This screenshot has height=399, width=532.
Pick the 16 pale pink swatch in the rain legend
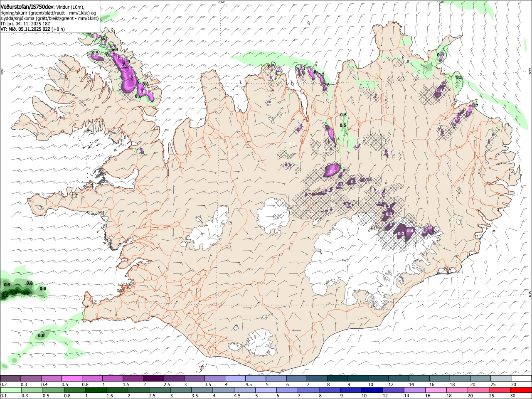pyautogui.click(x=436, y=390)
